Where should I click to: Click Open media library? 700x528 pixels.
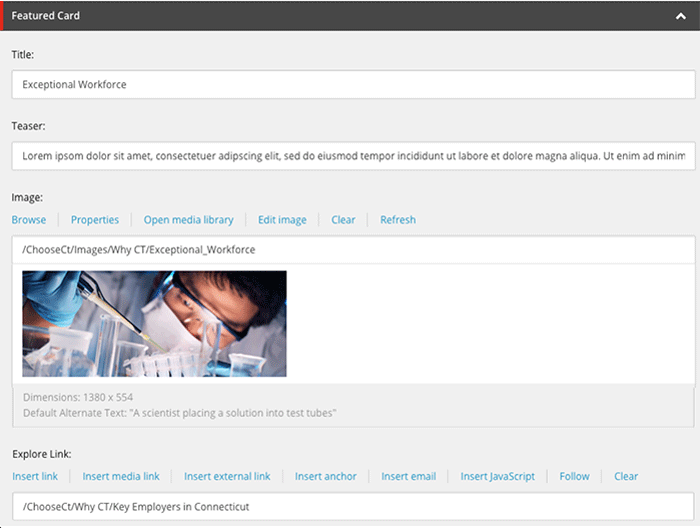(188, 220)
